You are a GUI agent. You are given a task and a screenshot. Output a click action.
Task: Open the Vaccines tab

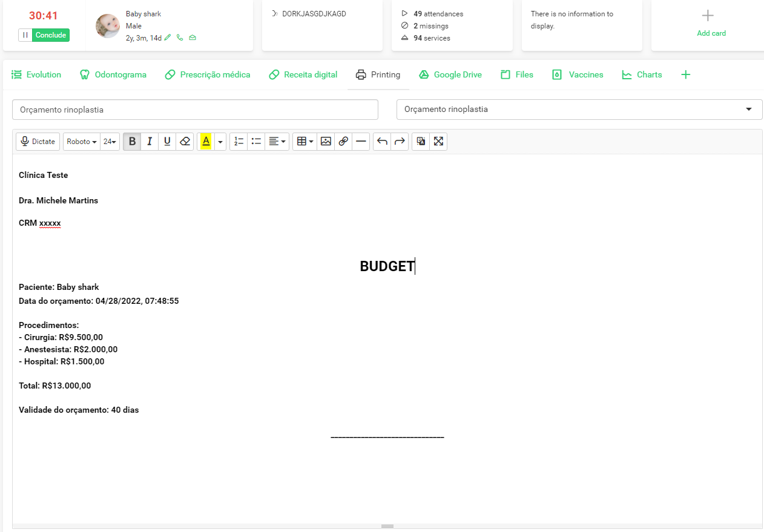coord(578,75)
